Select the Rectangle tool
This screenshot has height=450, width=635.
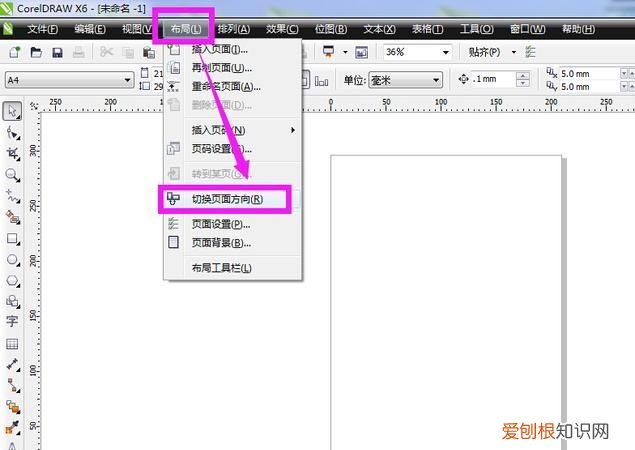pyautogui.click(x=12, y=239)
